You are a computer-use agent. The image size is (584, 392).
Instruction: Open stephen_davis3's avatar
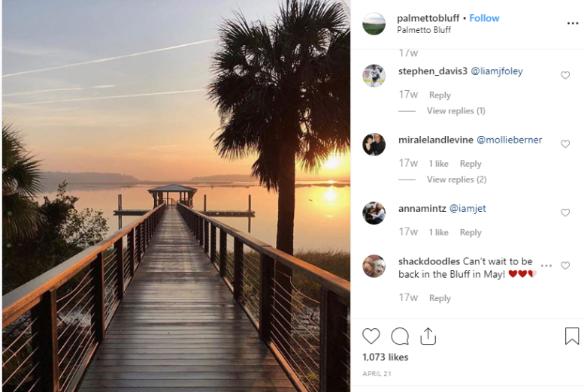pyautogui.click(x=374, y=76)
